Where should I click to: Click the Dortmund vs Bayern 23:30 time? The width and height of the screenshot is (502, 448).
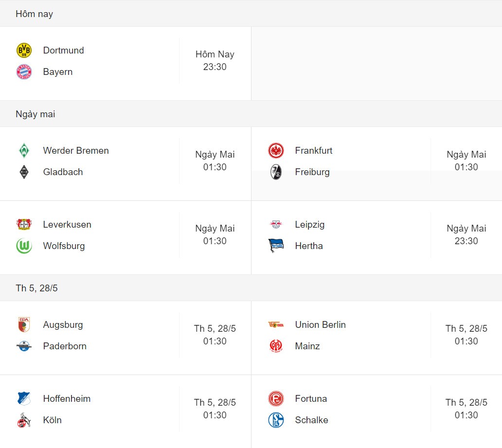(215, 67)
